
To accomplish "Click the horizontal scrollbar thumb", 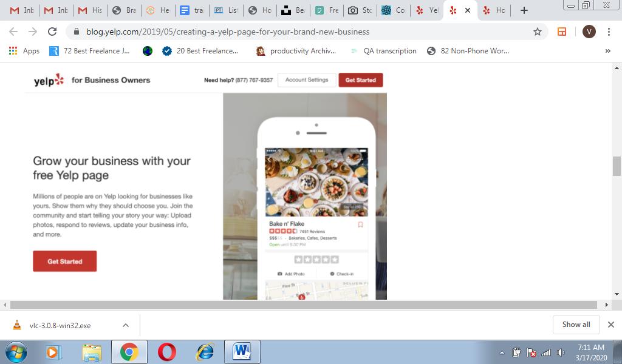I will point(304,305).
